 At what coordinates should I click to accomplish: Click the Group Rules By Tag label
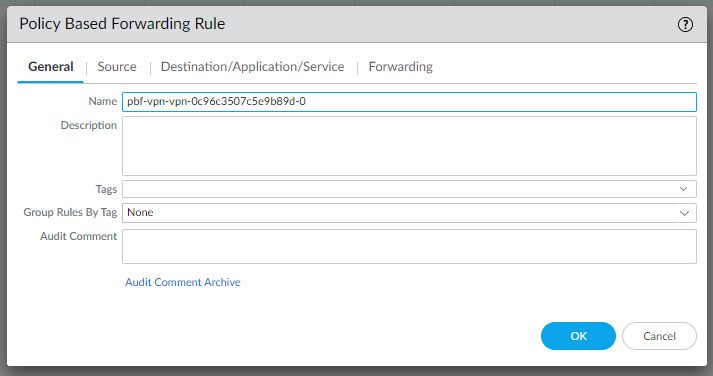(x=70, y=212)
